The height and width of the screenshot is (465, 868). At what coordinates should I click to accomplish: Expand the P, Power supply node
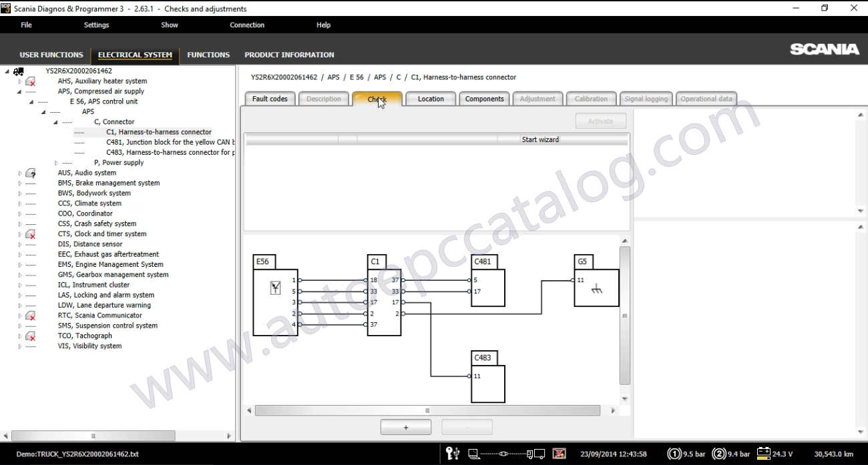[56, 162]
